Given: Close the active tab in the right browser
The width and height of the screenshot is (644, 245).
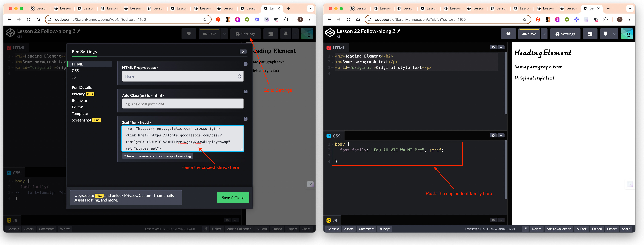Looking at the screenshot, I should (598, 8).
